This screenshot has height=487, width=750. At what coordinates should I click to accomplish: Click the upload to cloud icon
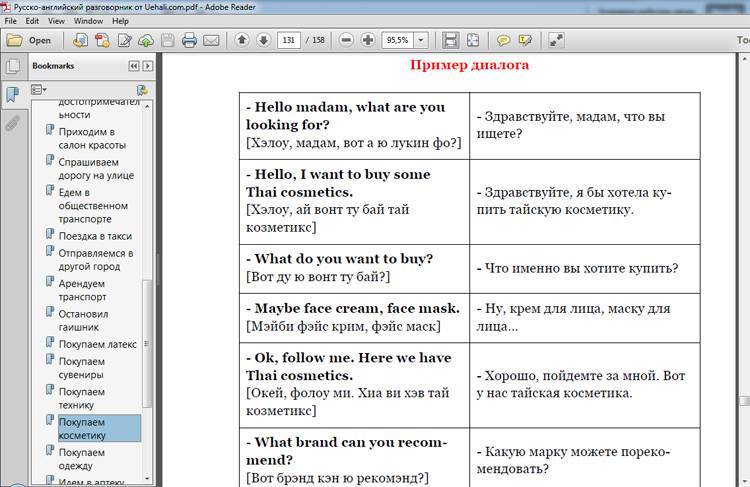click(x=146, y=41)
